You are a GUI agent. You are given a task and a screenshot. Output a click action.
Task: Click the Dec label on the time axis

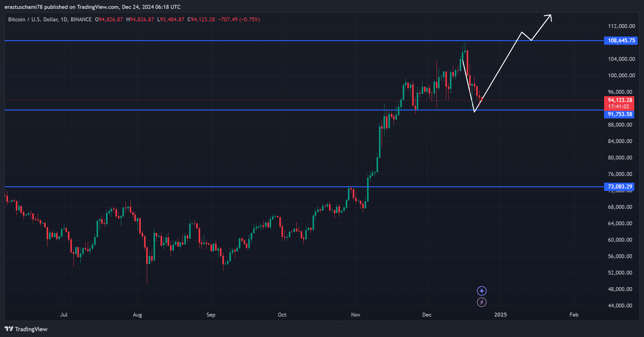pos(427,315)
